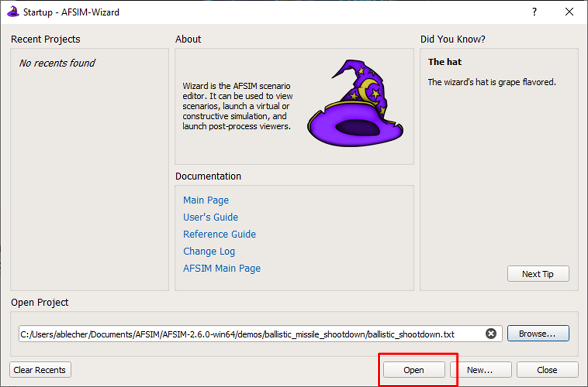
Task: Click the 'Open Project' label
Action: coord(39,303)
